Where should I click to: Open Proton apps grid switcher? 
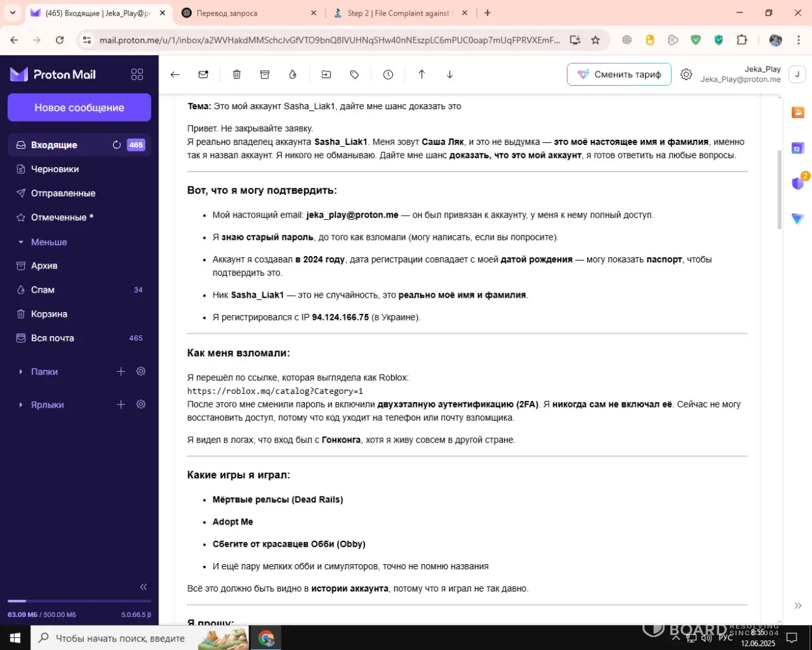(137, 75)
